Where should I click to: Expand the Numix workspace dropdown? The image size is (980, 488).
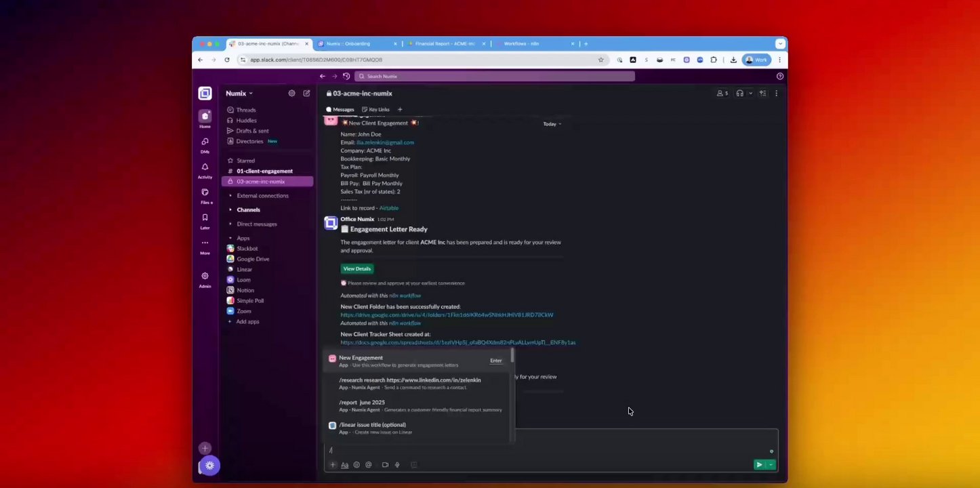pos(239,94)
